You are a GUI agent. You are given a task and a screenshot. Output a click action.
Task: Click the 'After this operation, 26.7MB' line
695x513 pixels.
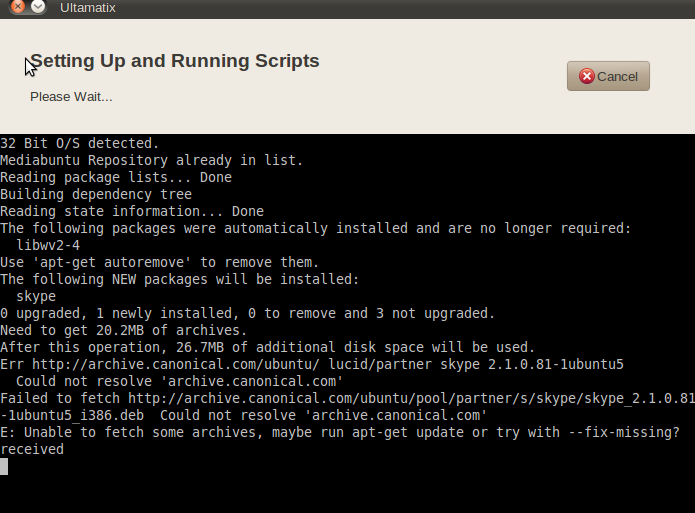tap(268, 347)
